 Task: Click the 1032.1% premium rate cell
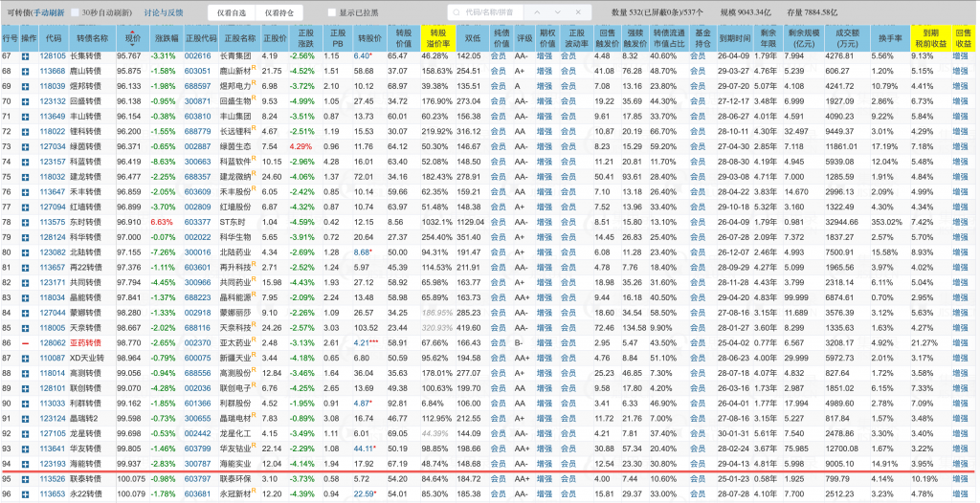tap(437, 221)
